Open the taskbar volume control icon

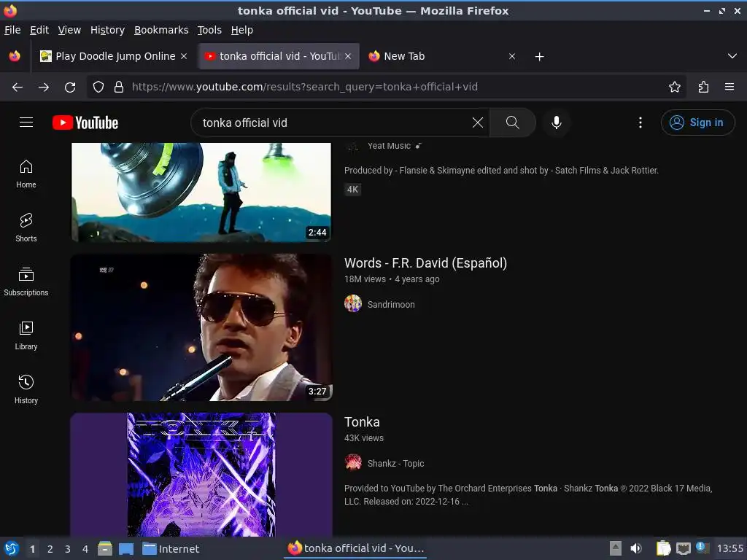pos(635,548)
